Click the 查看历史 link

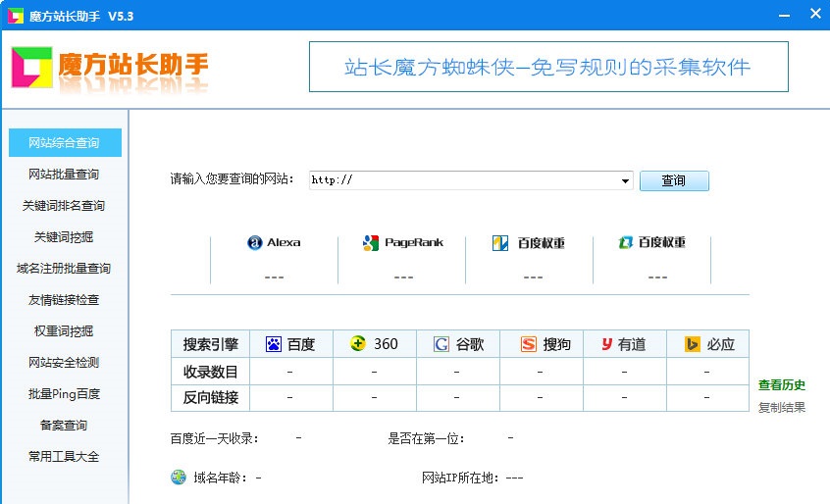(782, 385)
